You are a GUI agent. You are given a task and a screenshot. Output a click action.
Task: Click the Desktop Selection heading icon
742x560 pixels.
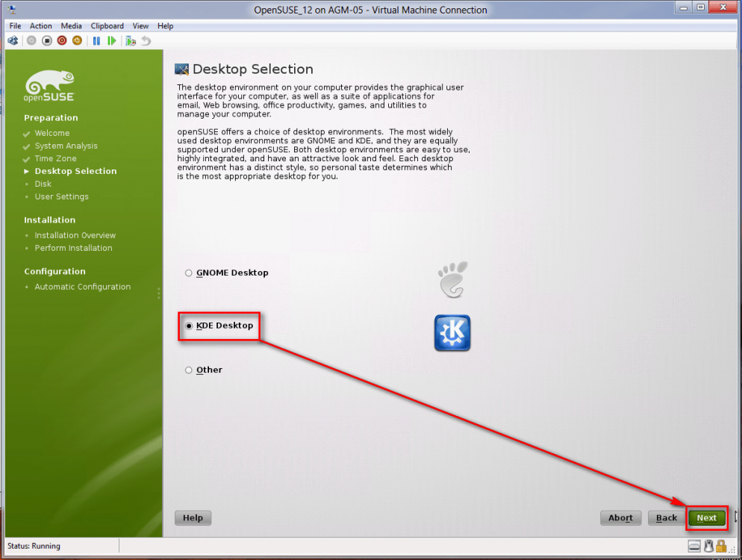(x=181, y=69)
